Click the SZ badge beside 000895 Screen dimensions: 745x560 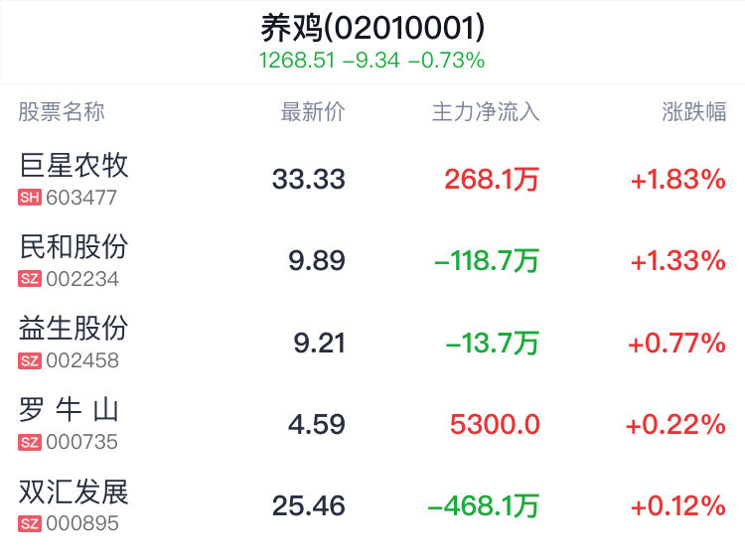[x=30, y=523]
